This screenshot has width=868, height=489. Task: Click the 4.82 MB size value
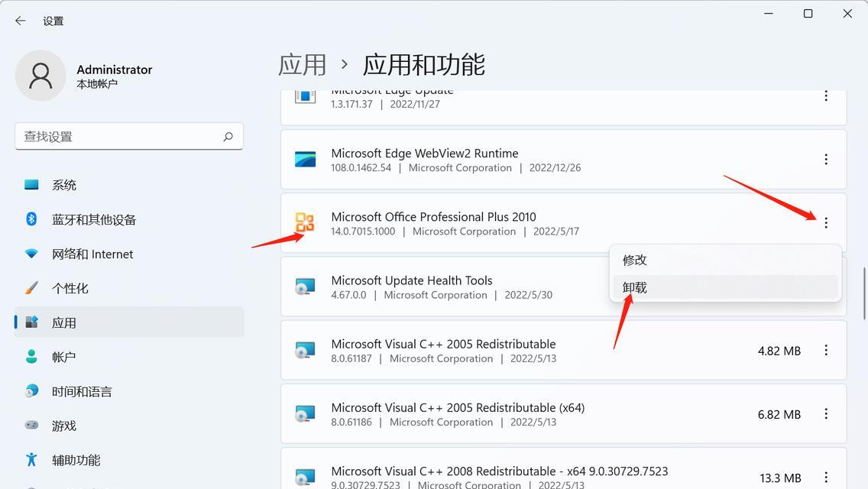pyautogui.click(x=779, y=351)
